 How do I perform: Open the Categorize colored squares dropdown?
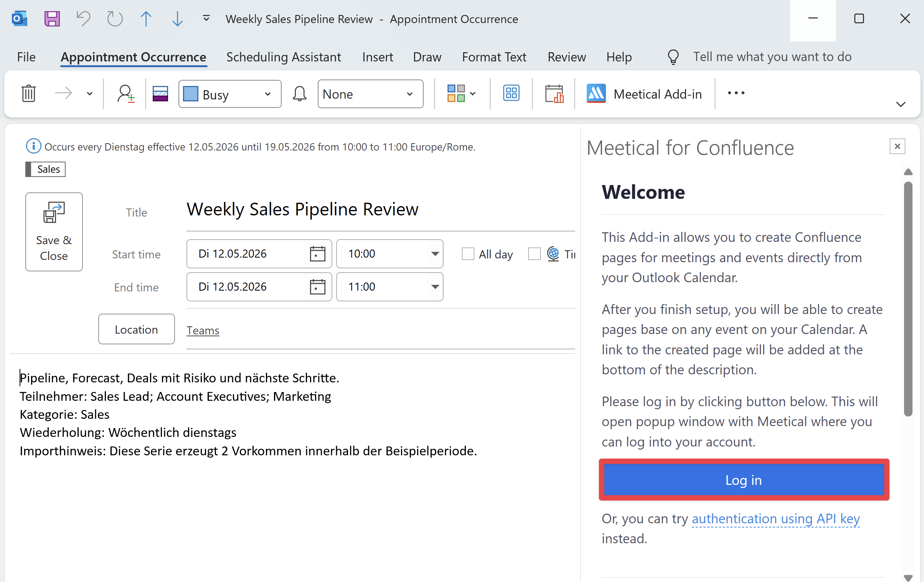click(x=461, y=94)
